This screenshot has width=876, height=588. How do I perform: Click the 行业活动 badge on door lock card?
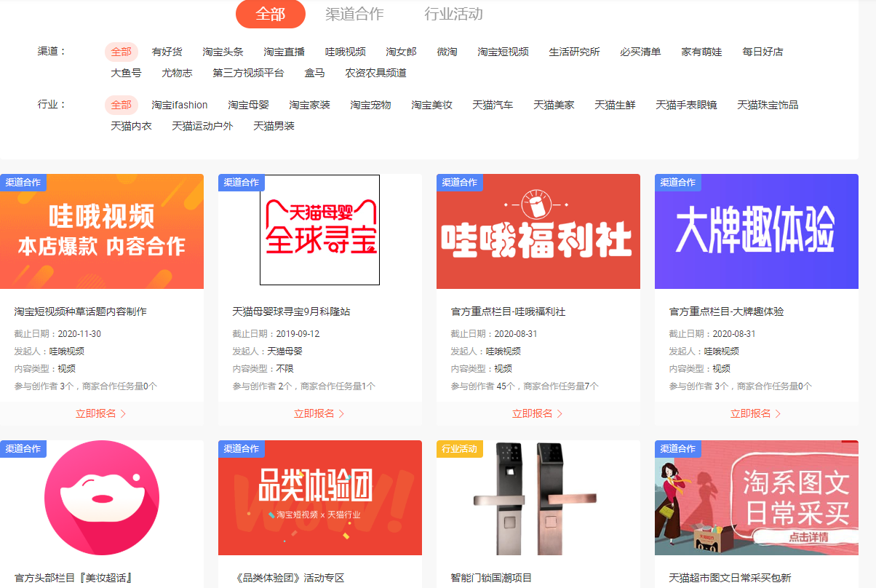pyautogui.click(x=460, y=449)
